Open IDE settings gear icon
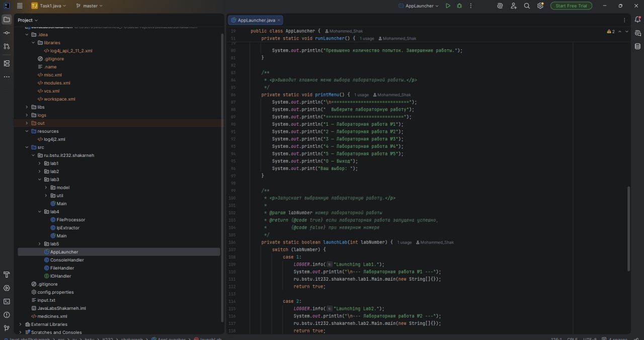The width and height of the screenshot is (644, 340). [540, 6]
